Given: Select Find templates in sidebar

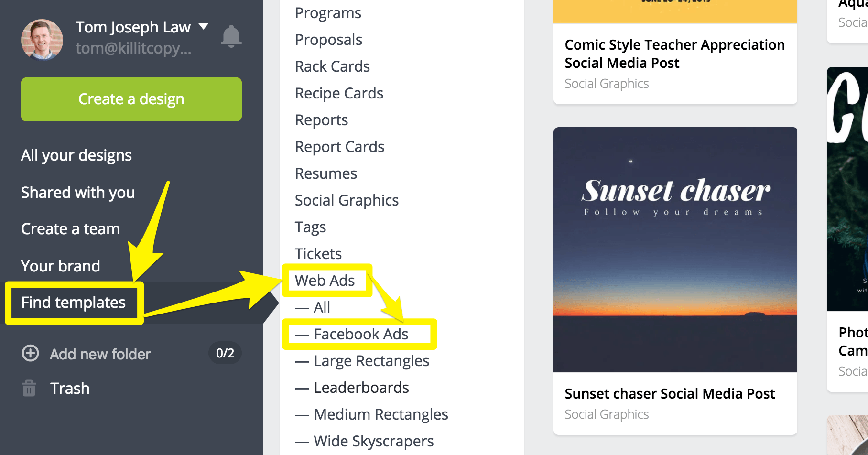Looking at the screenshot, I should click(x=74, y=303).
